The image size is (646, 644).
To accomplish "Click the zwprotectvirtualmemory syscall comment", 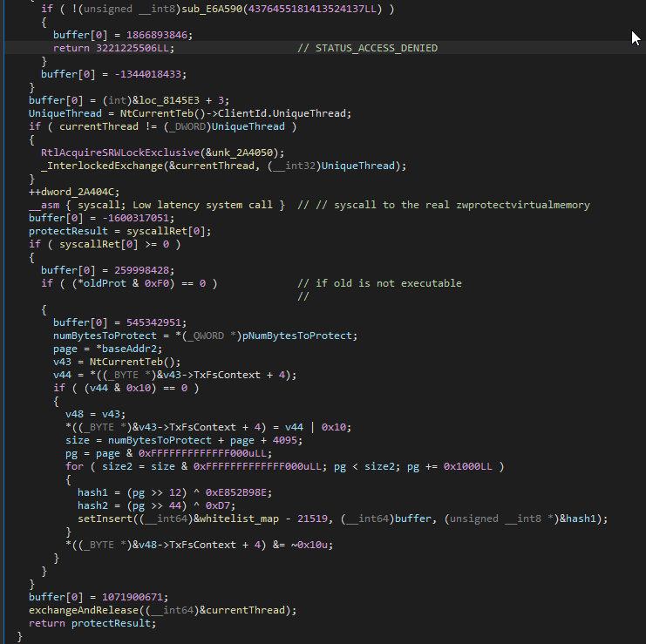I will tap(444, 205).
